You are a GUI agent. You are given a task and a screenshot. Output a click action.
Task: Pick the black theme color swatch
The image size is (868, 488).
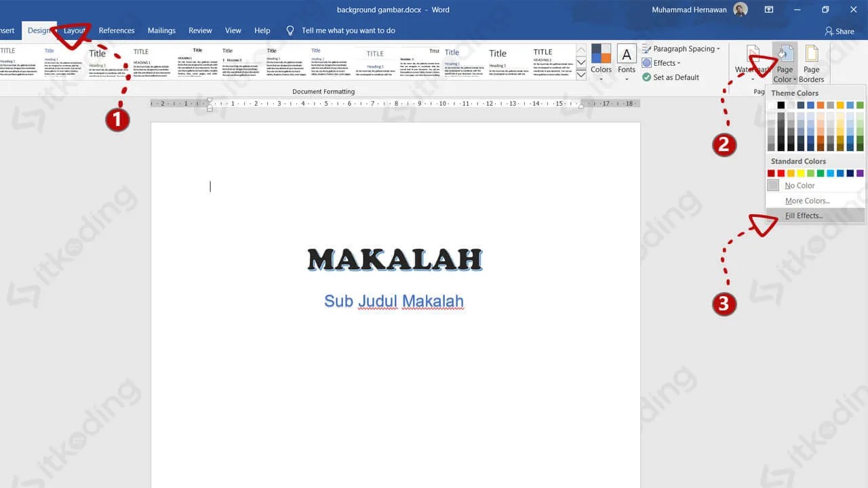coord(781,105)
